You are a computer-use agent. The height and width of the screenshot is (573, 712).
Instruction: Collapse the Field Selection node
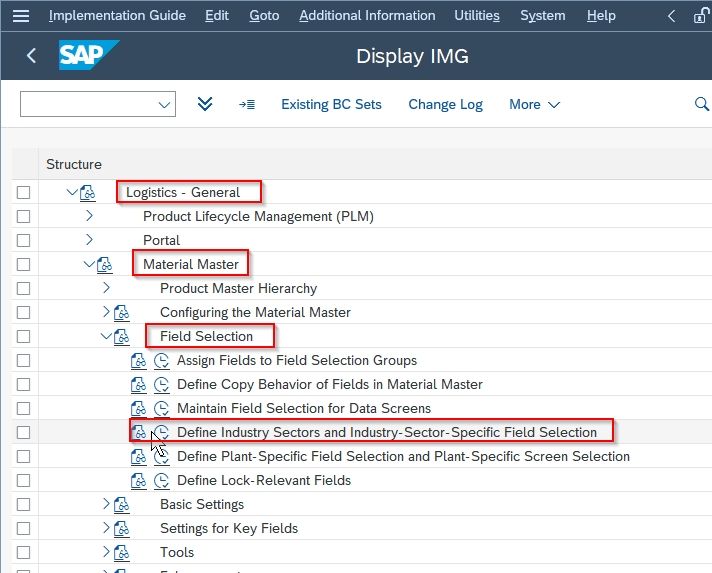point(106,336)
